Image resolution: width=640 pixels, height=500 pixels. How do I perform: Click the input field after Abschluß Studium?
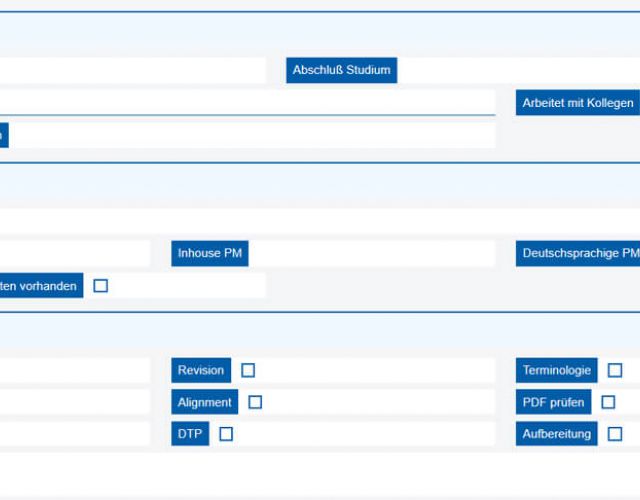click(518, 71)
